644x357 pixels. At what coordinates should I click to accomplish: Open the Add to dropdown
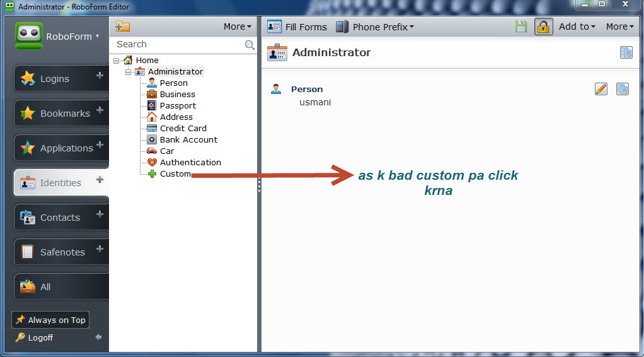pyautogui.click(x=577, y=26)
